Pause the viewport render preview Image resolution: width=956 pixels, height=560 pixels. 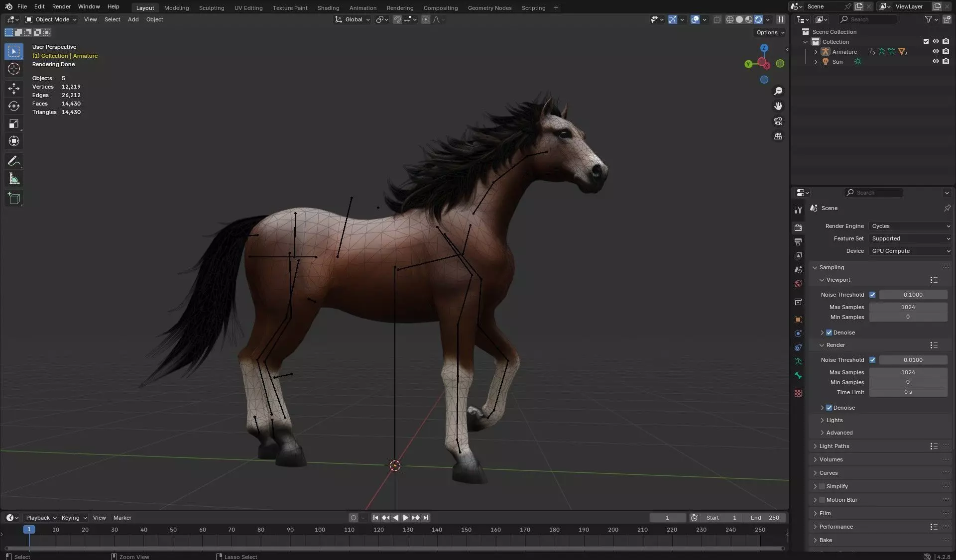[x=781, y=19]
